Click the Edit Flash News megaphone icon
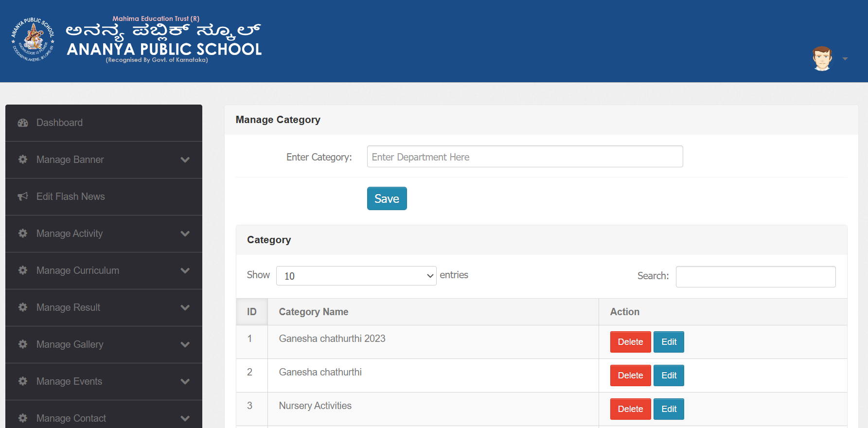The width and height of the screenshot is (868, 428). pos(23,196)
